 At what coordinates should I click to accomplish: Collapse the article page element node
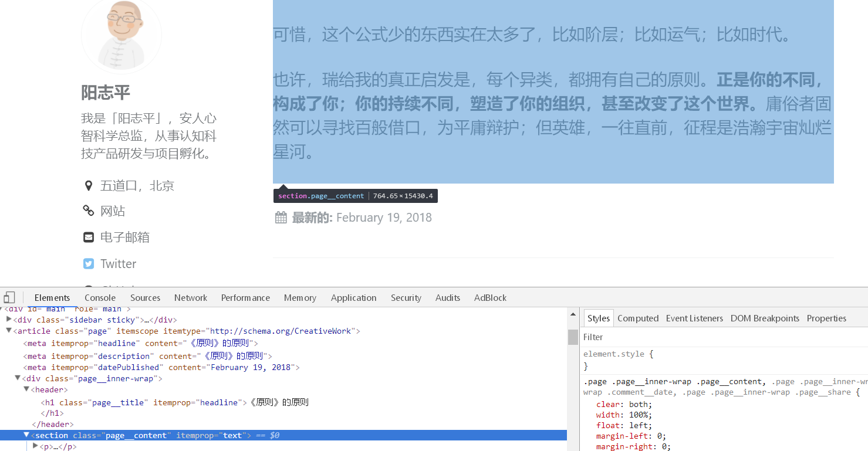[9, 331]
